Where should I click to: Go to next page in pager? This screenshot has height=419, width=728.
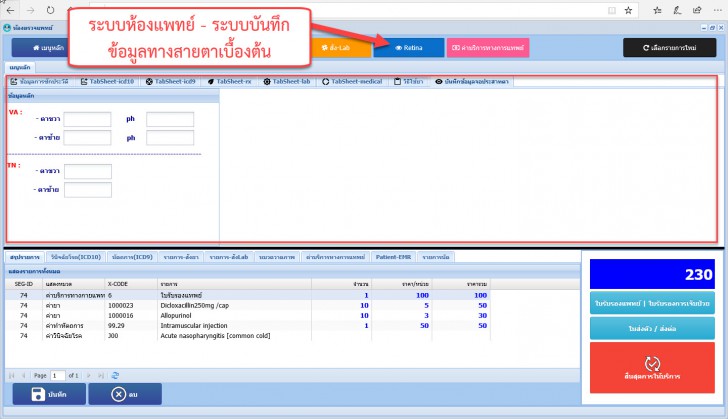click(x=89, y=375)
